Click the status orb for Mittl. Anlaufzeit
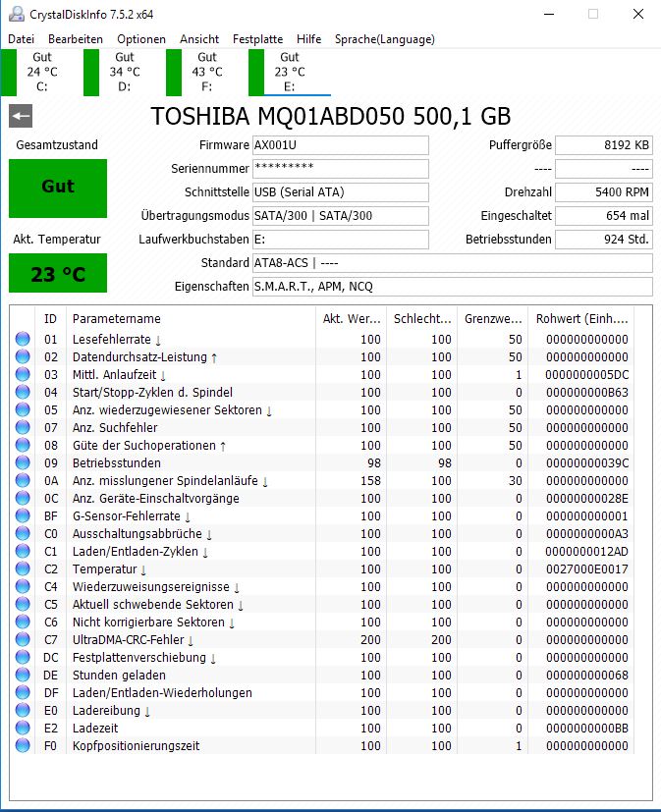 pyautogui.click(x=23, y=374)
